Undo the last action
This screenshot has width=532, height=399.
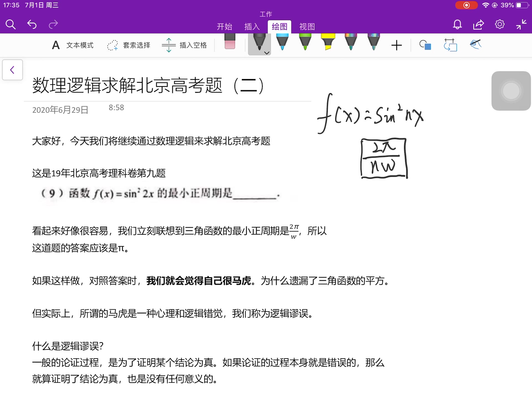[x=32, y=25]
